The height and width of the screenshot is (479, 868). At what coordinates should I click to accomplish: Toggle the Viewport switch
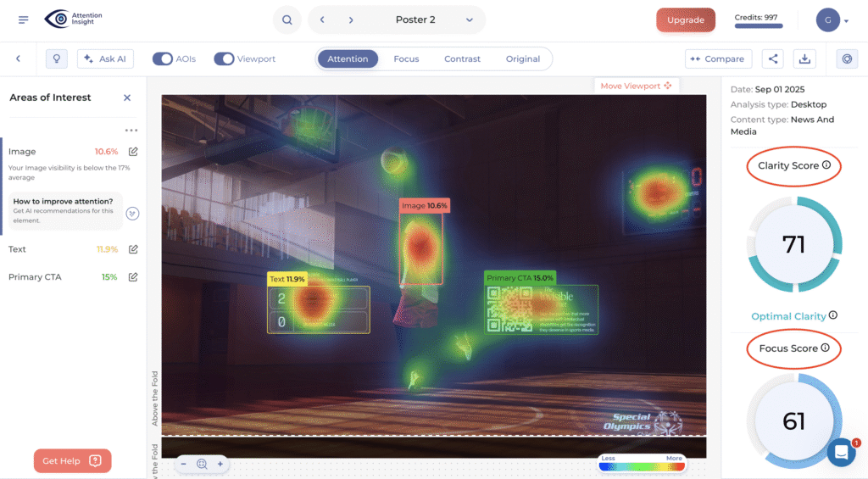click(x=224, y=58)
